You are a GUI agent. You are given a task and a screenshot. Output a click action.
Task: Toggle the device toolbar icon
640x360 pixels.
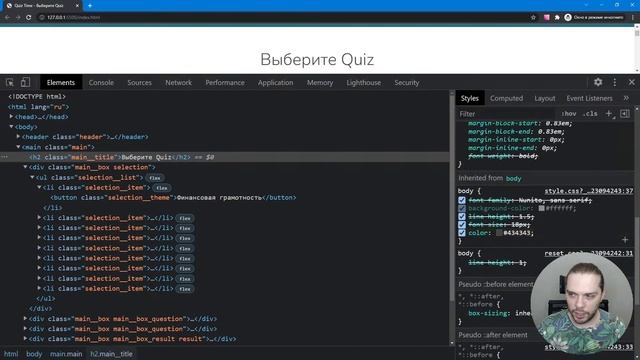25,82
